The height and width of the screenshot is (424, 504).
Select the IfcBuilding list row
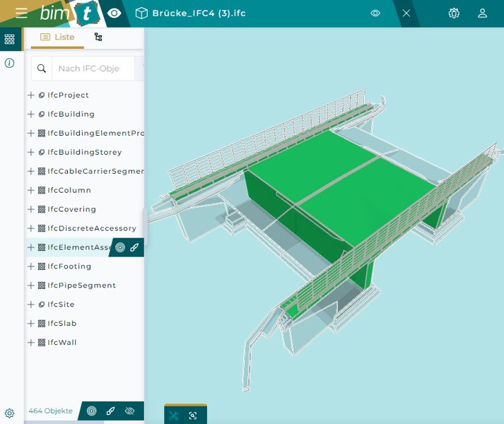[85, 114]
